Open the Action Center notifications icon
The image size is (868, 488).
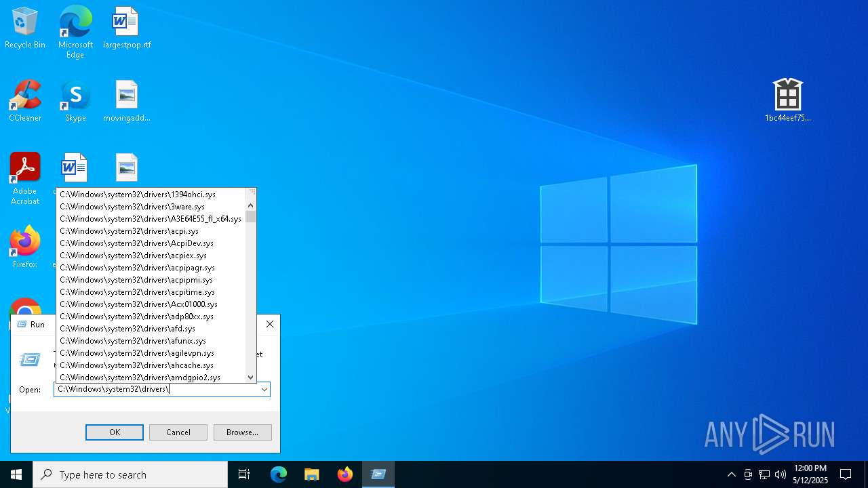[846, 474]
